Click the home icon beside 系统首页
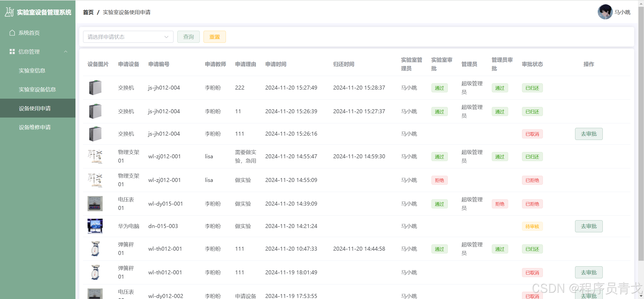 click(x=12, y=33)
